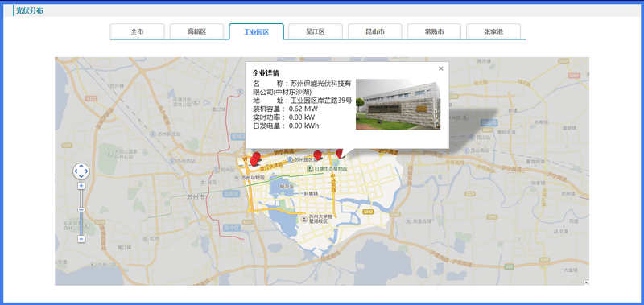Click the zoom out minus button
644x305 pixels.
pyautogui.click(x=81, y=239)
